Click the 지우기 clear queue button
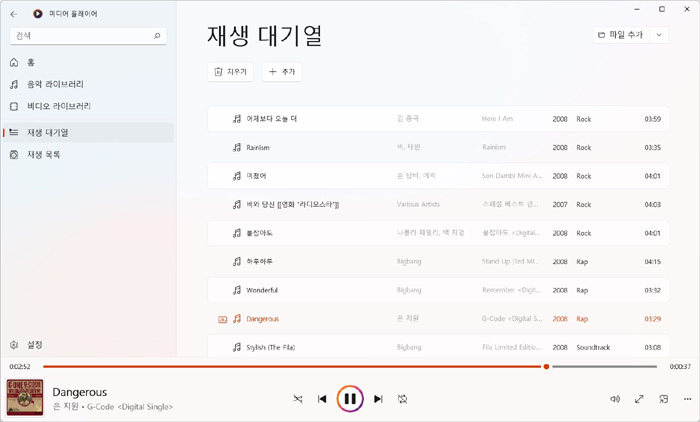 pos(230,72)
